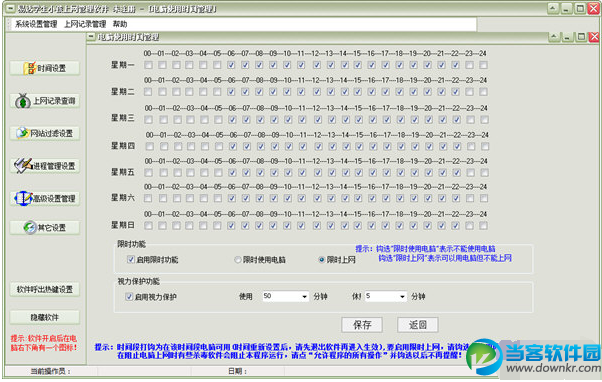This screenshot has width=602, height=382.
Task: Open the 帮助 help menu
Action: pyautogui.click(x=120, y=24)
